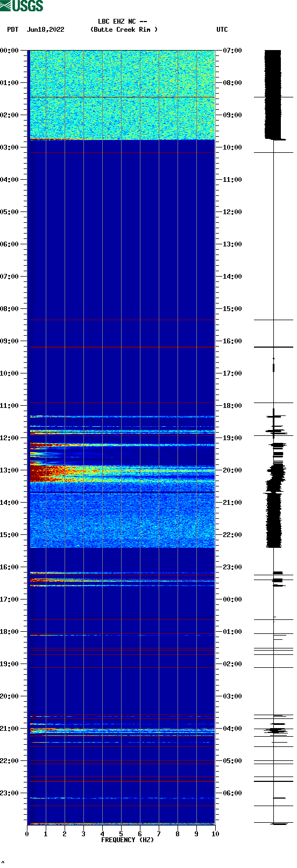Select the 'LBC EHZ NC --' station title
Image resolution: width=297 pixels, height=868 pixels.
[122, 22]
